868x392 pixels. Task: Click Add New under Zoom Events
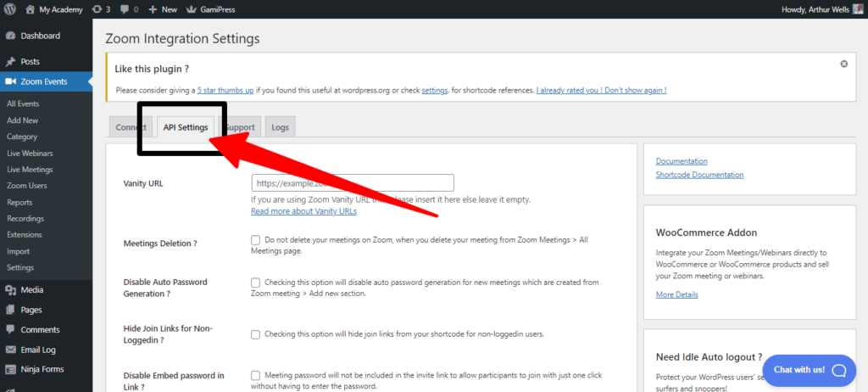click(x=23, y=120)
